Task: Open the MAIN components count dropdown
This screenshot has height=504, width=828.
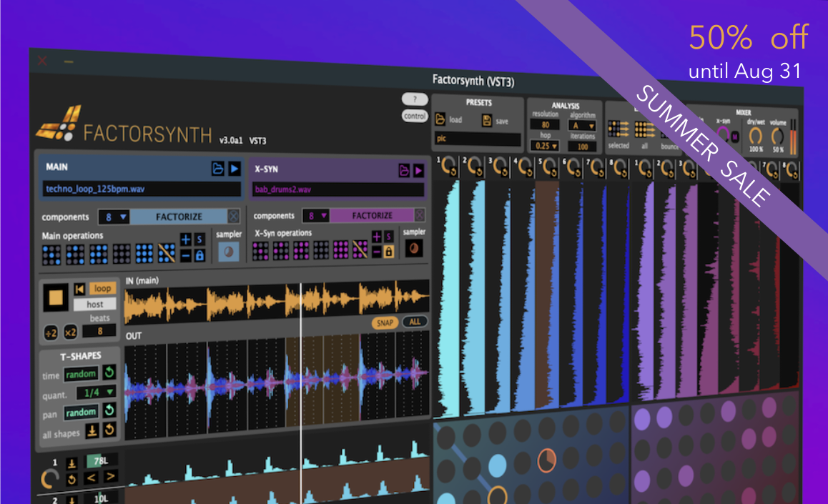Action: click(x=114, y=217)
